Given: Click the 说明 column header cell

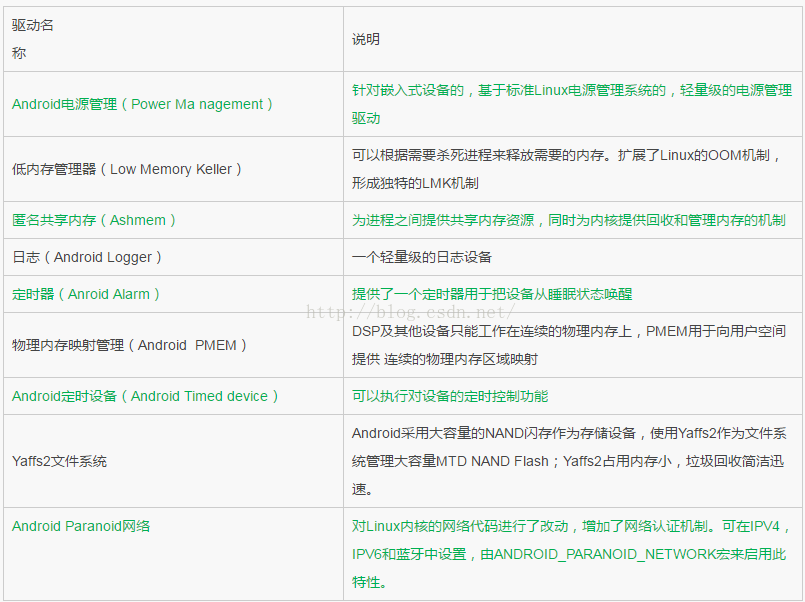Looking at the screenshot, I should (366, 39).
